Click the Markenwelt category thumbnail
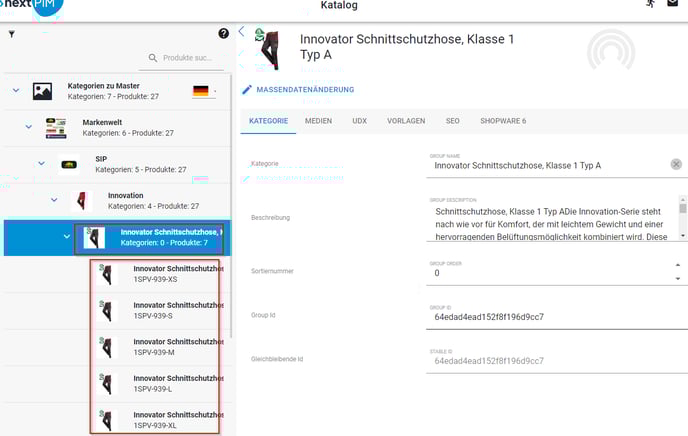This screenshot has height=436, width=688. point(56,128)
